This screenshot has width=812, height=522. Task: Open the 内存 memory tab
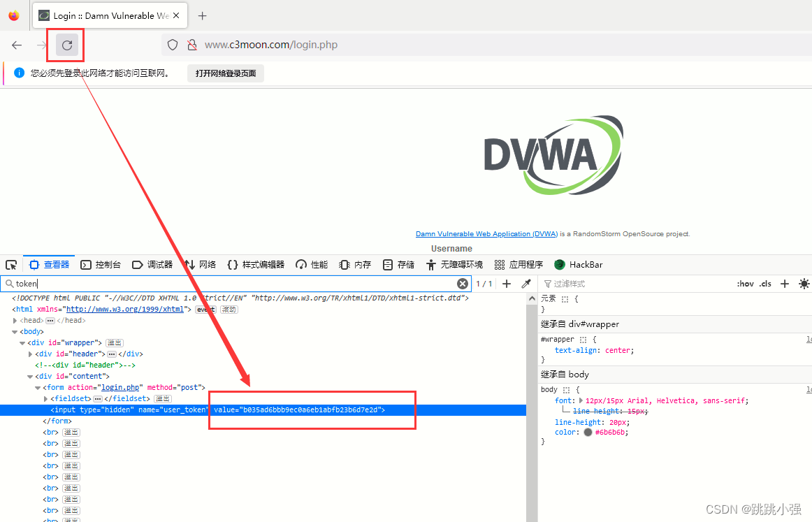(355, 265)
